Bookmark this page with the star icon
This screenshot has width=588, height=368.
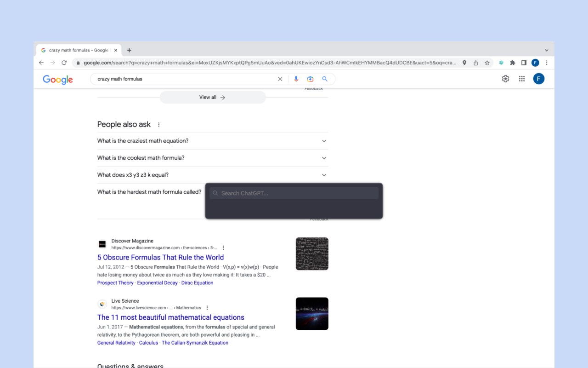click(487, 63)
